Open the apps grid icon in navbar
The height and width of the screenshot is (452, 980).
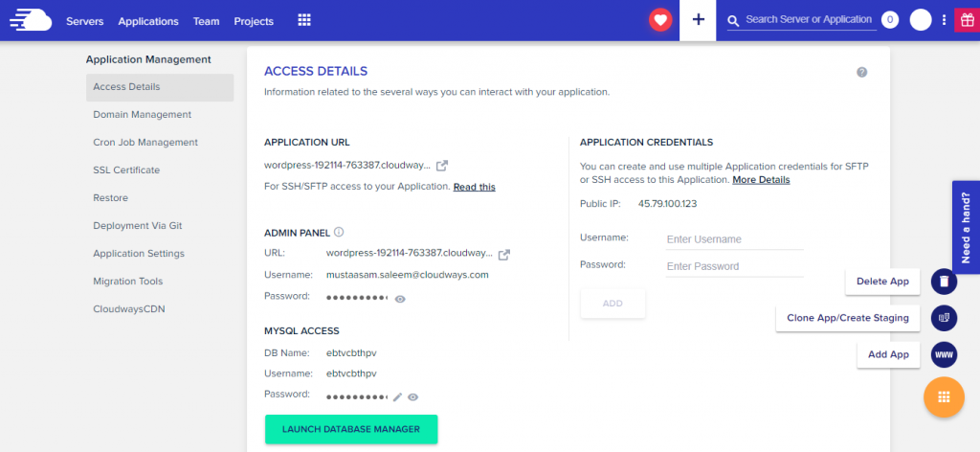point(304,21)
